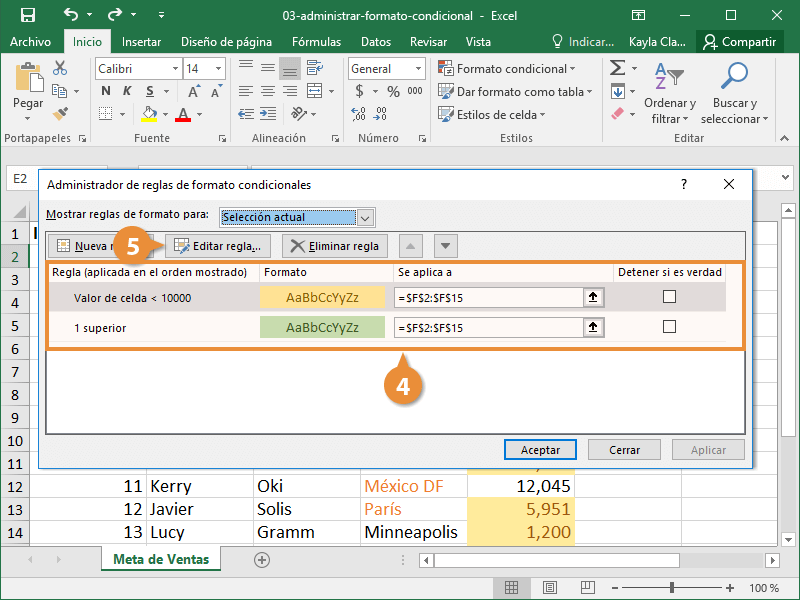Collapse range selector for Valor de celda rule

[x=593, y=297]
